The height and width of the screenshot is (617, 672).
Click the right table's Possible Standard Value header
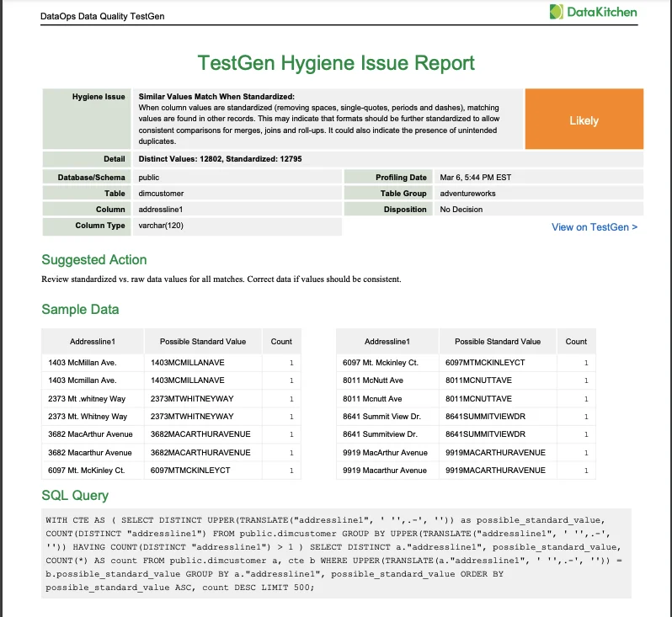[x=498, y=342]
